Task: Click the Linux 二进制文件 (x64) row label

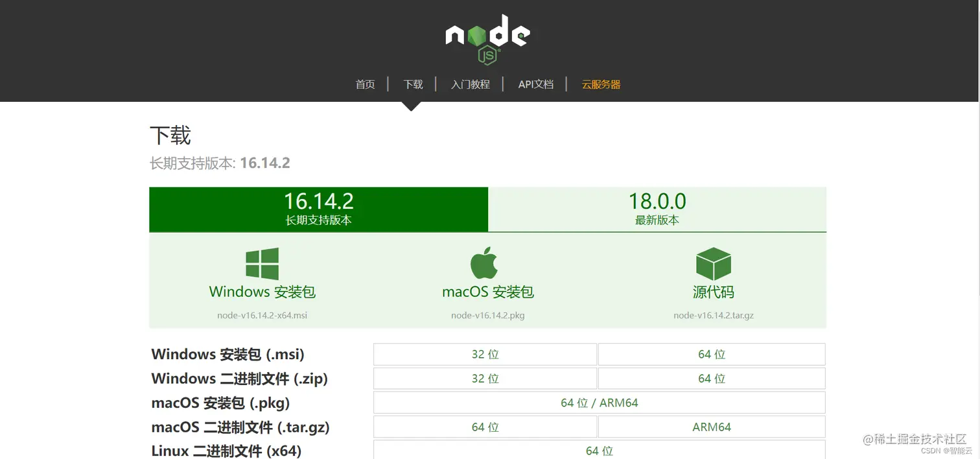Action: [x=226, y=451]
